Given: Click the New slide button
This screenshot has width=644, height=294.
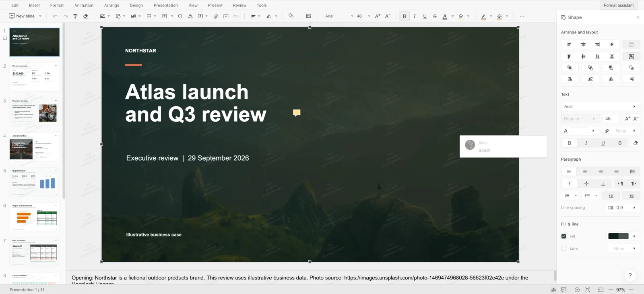Looking at the screenshot, I should click(22, 16).
